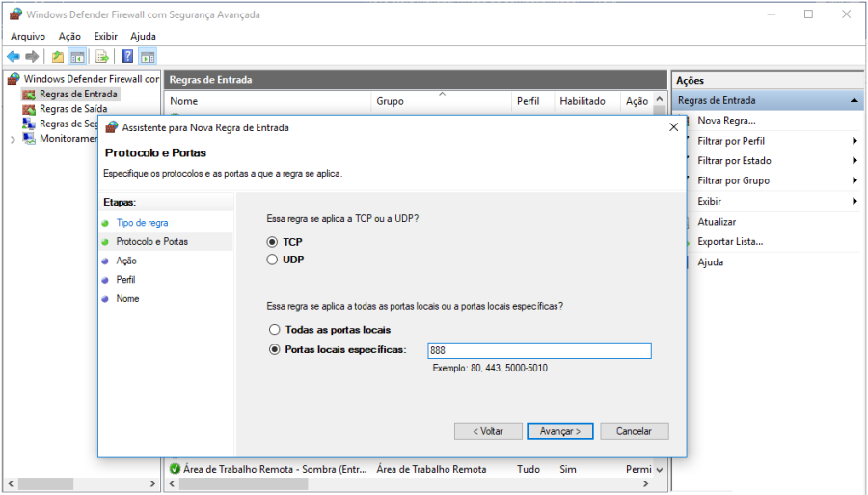Click the Monitoramento tree icon
The image size is (868, 495).
[x=29, y=138]
